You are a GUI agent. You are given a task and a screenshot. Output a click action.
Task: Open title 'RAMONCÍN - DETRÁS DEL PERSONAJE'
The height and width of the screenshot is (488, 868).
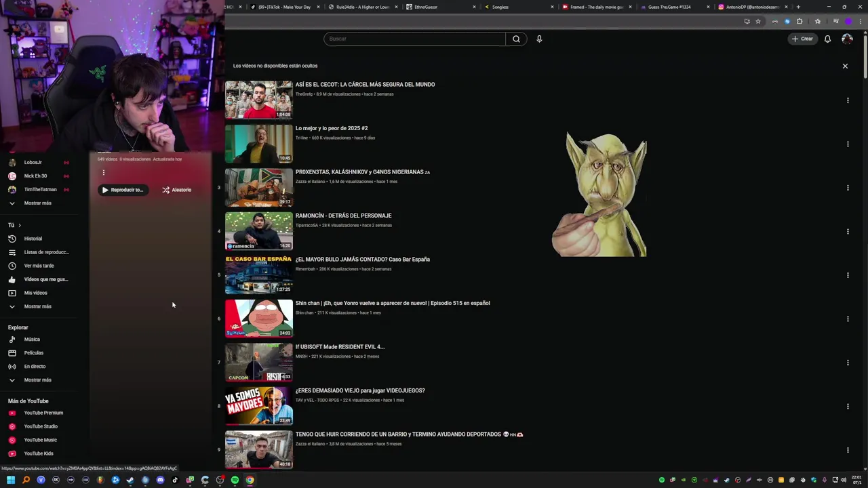click(343, 216)
